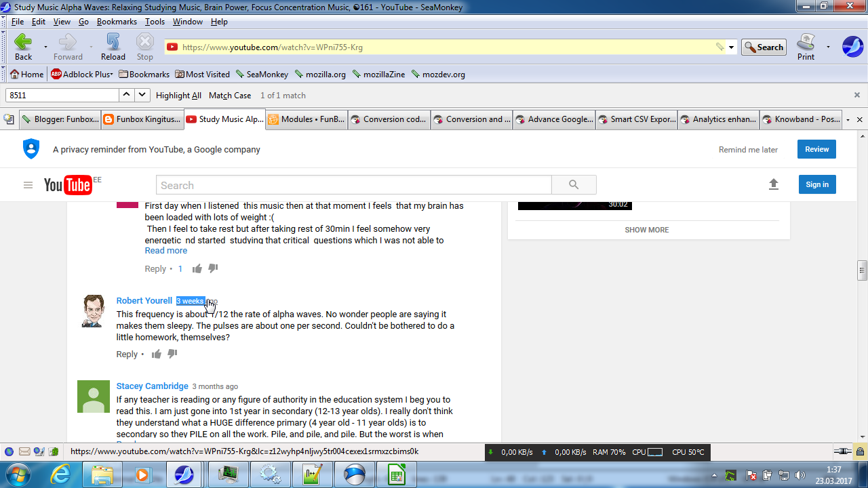Click the Review privacy button
The width and height of the screenshot is (868, 488).
point(817,149)
